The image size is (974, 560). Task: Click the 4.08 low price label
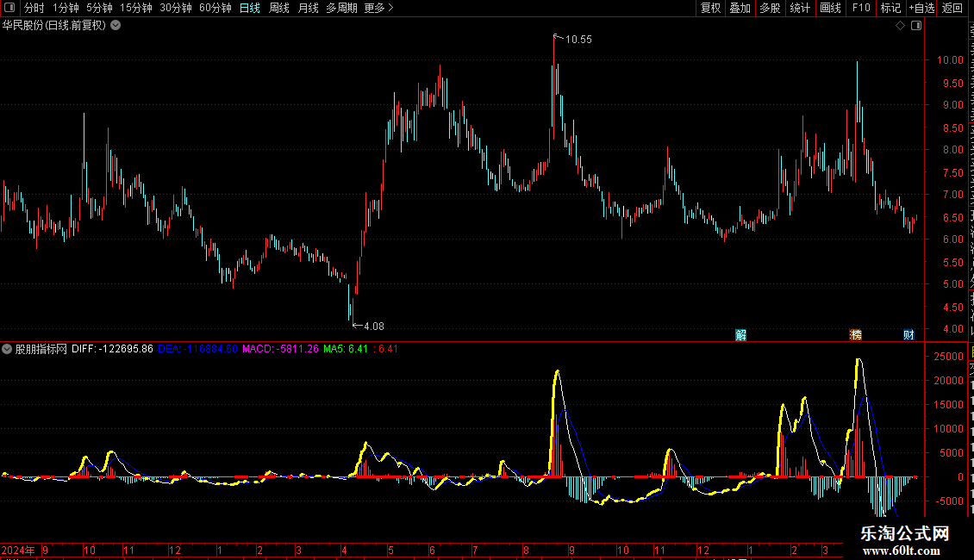(x=374, y=327)
